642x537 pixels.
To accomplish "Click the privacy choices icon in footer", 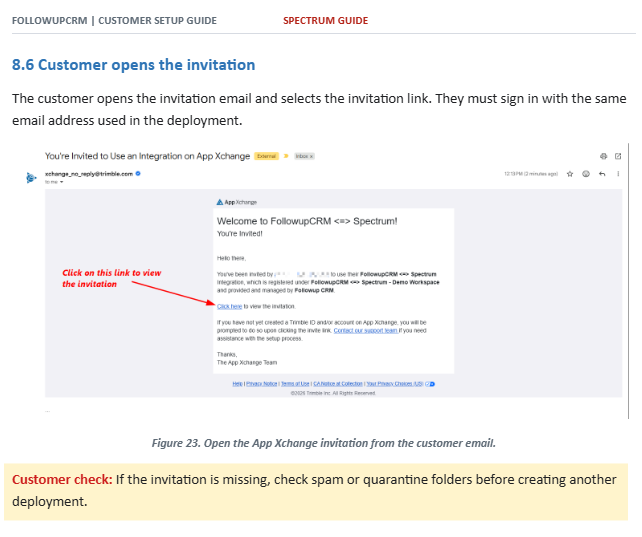I will tap(430, 384).
